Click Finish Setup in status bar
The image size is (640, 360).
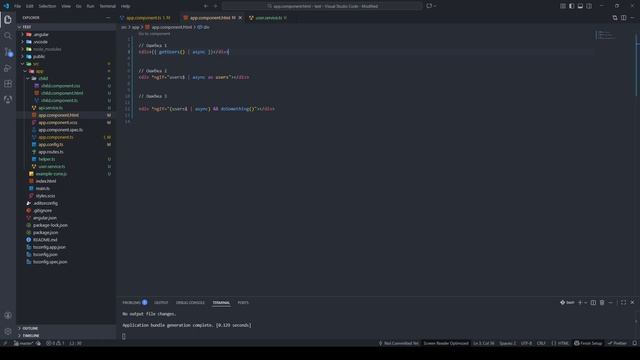pyautogui.click(x=588, y=343)
